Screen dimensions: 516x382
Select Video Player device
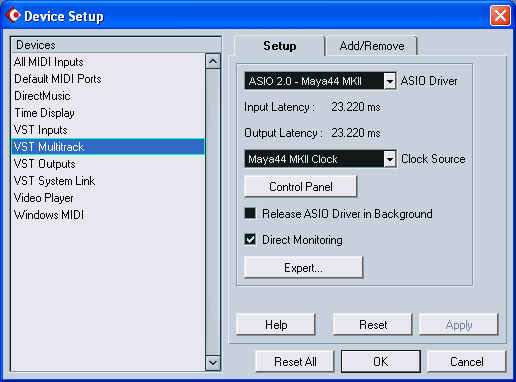(108, 198)
